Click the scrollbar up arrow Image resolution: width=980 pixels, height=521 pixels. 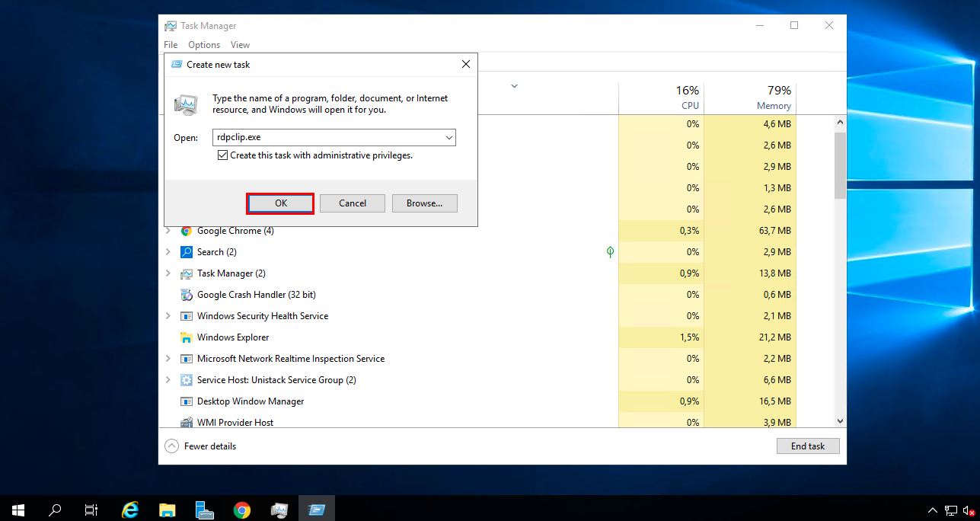tap(840, 122)
